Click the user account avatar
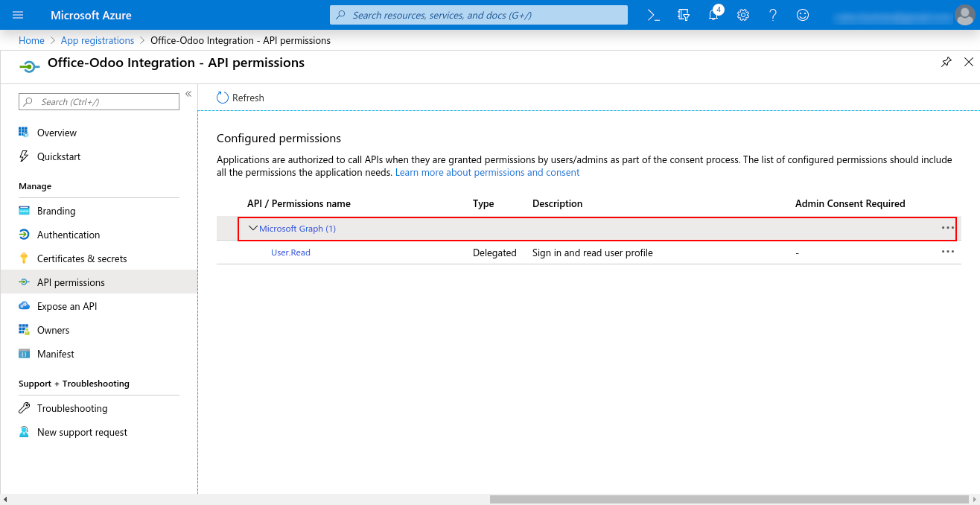 tap(964, 15)
